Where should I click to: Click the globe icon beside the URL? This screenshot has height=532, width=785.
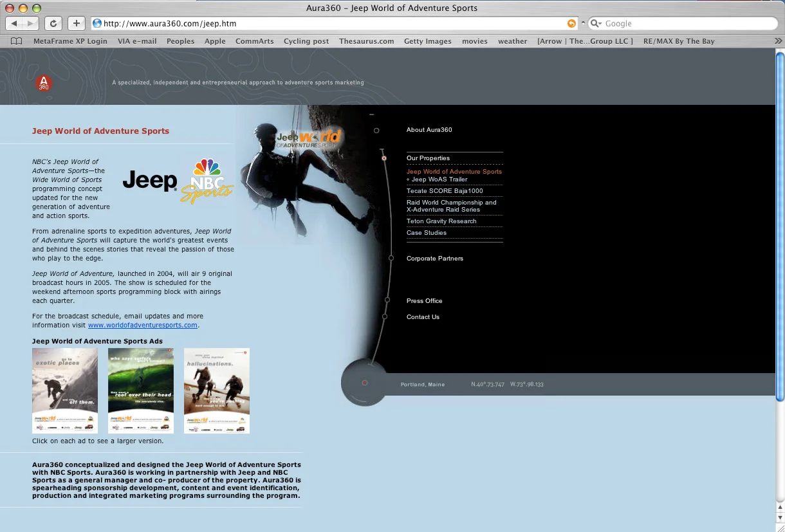(x=97, y=24)
